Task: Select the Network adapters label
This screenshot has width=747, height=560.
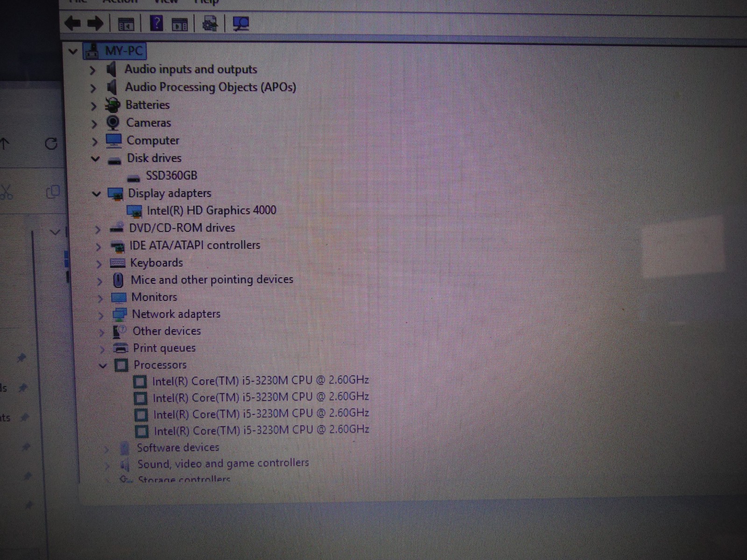Action: tap(176, 314)
